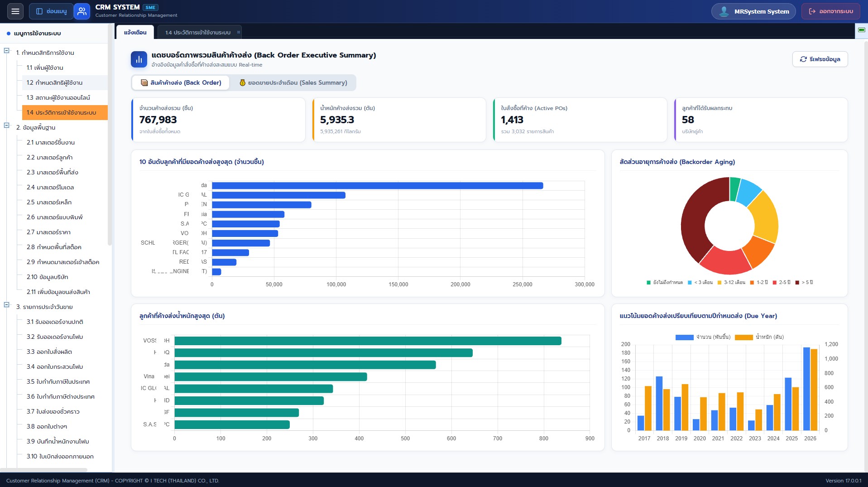Switch to the 1.4 ประวัติการเข้าใช้งานระบบ tab
This screenshot has height=487, width=868.
[x=198, y=32]
